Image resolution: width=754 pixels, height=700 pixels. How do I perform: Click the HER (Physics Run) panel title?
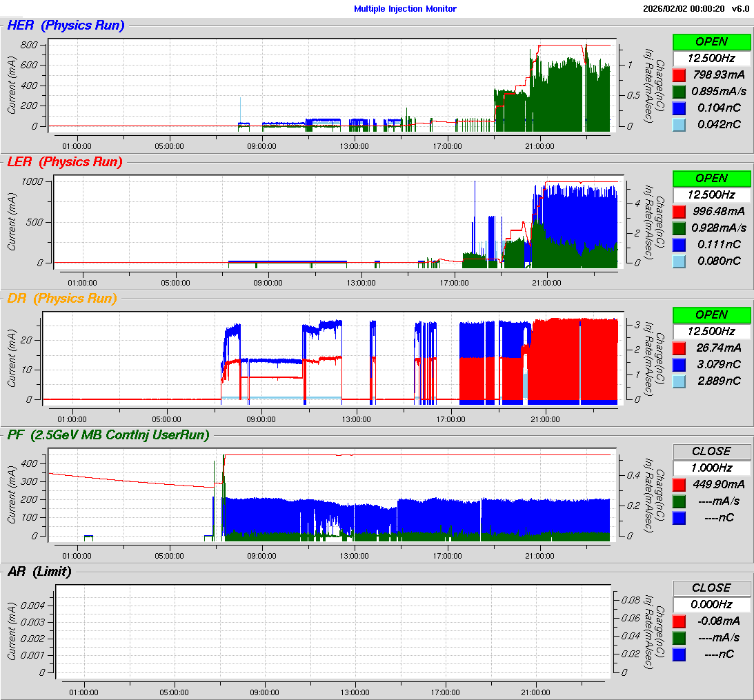tap(66, 26)
